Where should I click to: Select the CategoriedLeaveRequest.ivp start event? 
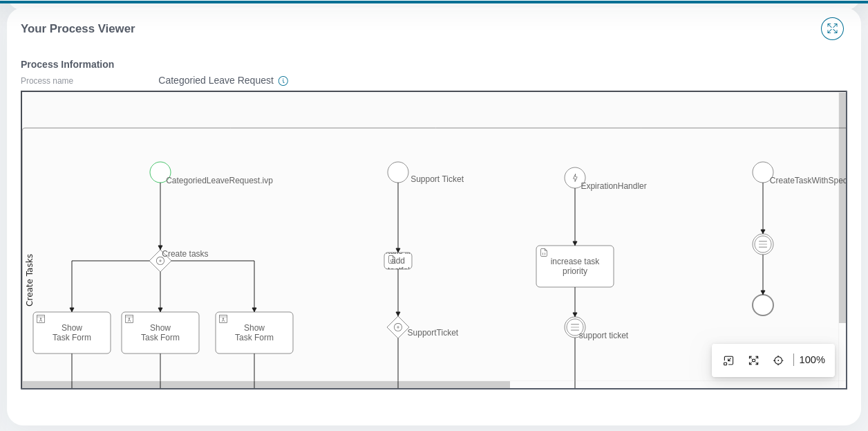coord(160,172)
